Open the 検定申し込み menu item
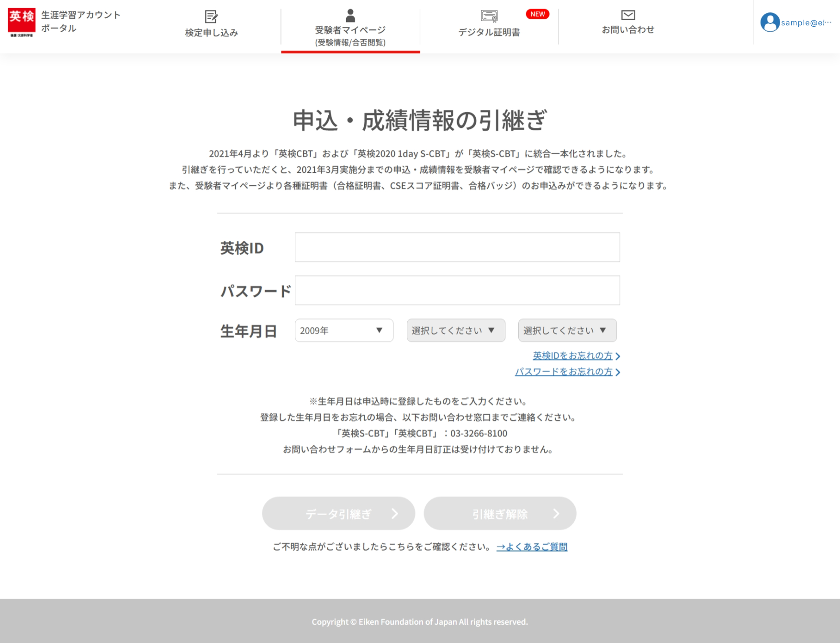This screenshot has height=643, width=840. [211, 33]
